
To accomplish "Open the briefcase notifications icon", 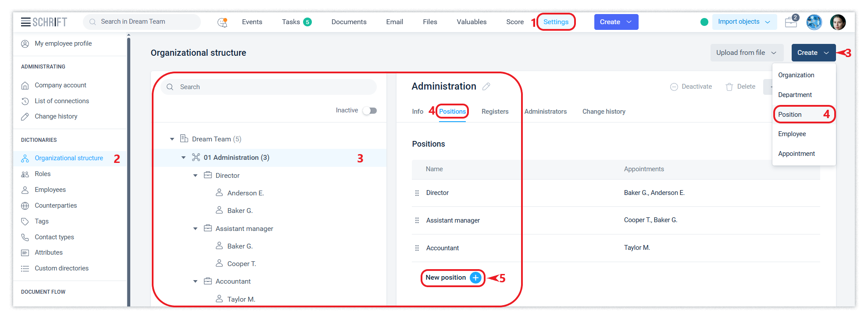I will pyautogui.click(x=791, y=22).
